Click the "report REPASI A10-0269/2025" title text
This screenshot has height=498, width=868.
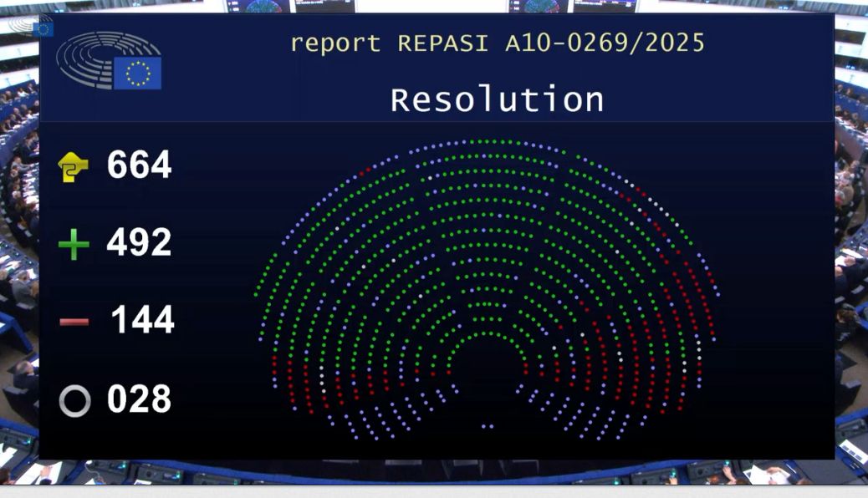click(x=497, y=43)
